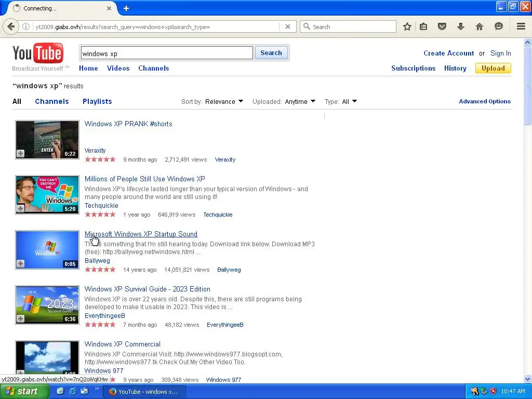Viewport: 532px width, 399px height.
Task: Open Advanced Options link
Action: tap(485, 101)
